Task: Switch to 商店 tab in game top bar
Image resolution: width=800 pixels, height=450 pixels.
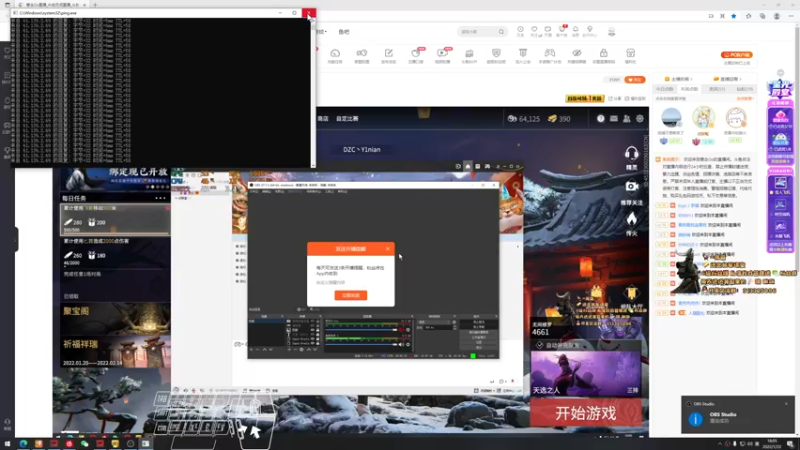Action: point(323,118)
